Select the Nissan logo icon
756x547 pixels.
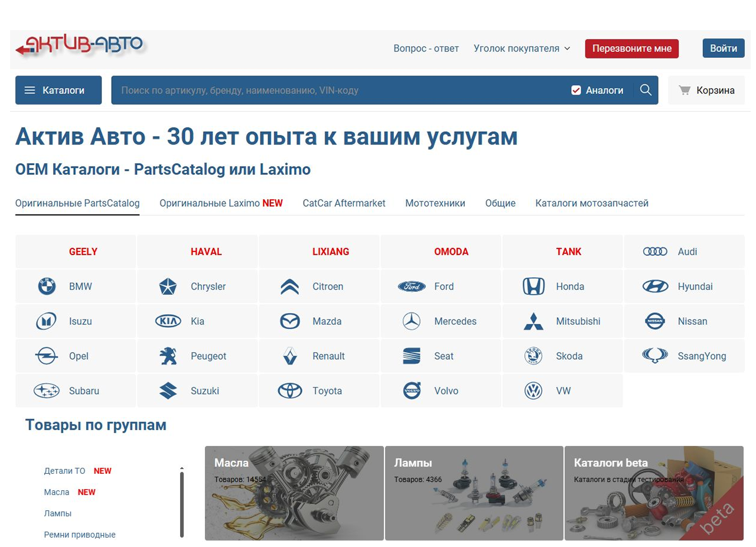655,321
